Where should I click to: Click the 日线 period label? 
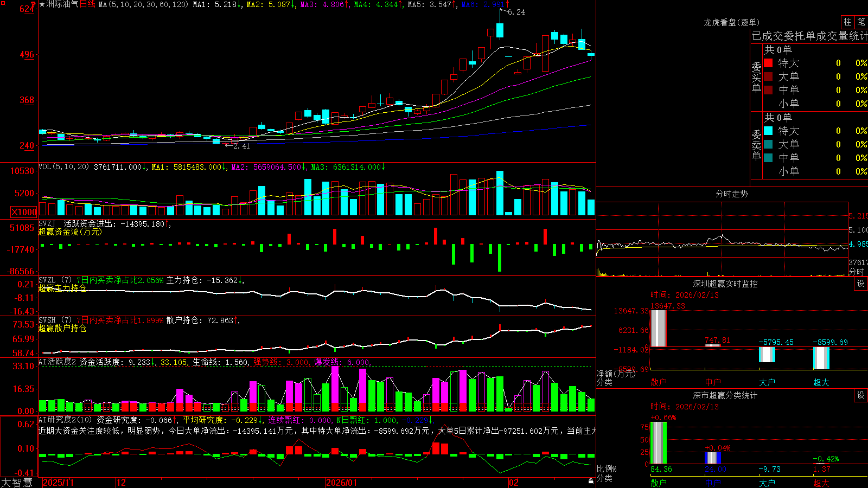pyautogui.click(x=87, y=4)
